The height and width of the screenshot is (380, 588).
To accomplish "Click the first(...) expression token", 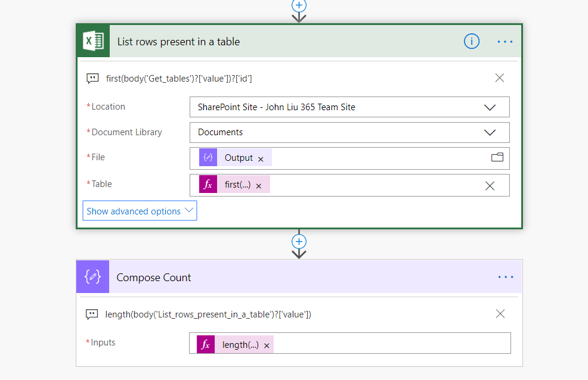I will pyautogui.click(x=237, y=185).
